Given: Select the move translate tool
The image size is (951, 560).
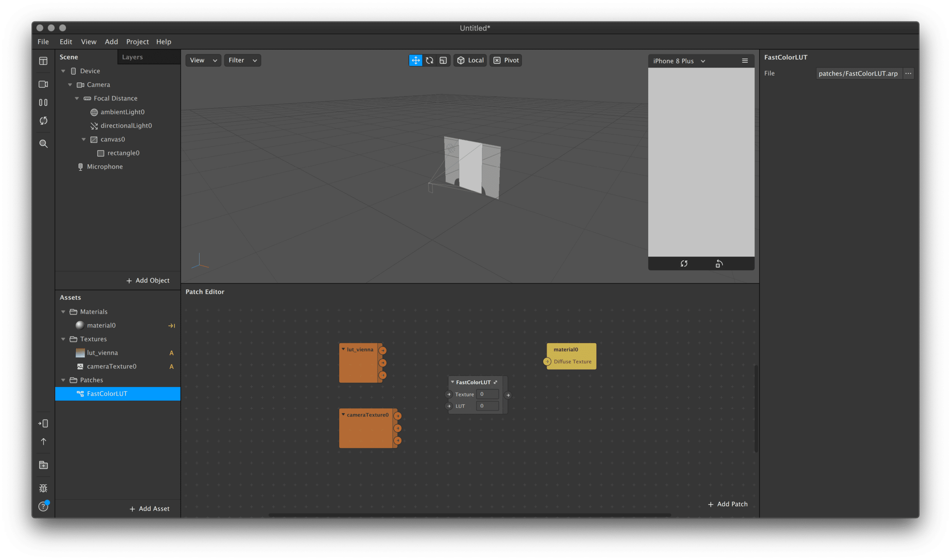Looking at the screenshot, I should coord(415,61).
